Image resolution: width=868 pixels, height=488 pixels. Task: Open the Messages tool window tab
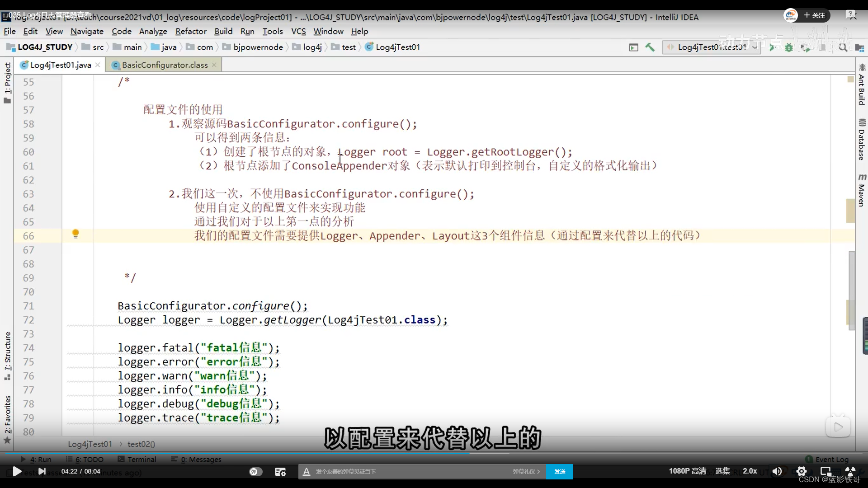pos(196,460)
